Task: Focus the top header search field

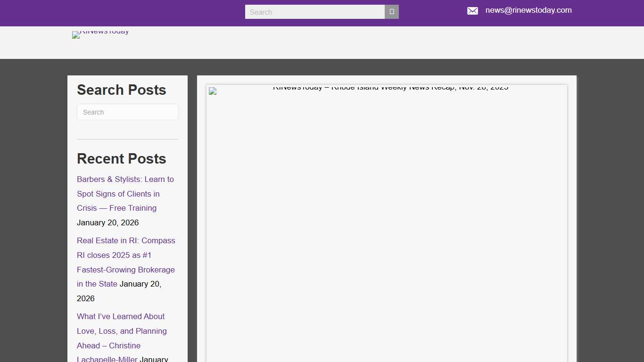Action: coord(314,12)
